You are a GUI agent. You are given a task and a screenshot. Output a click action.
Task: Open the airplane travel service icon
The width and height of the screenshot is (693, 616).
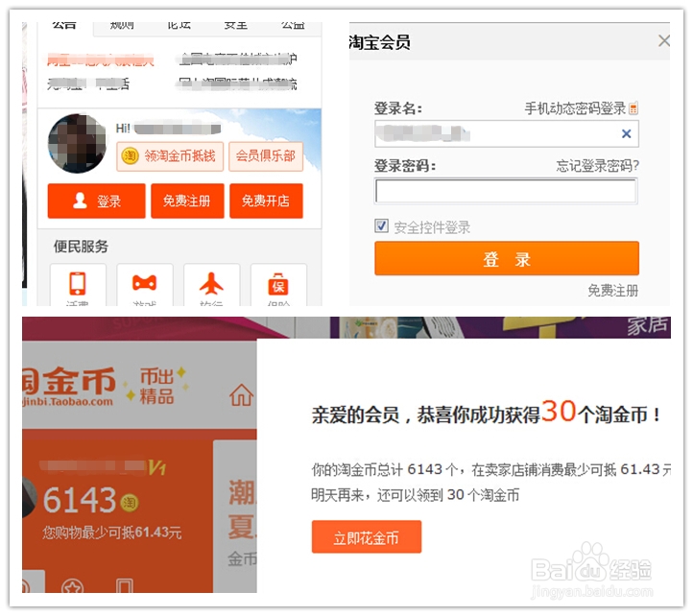211,284
